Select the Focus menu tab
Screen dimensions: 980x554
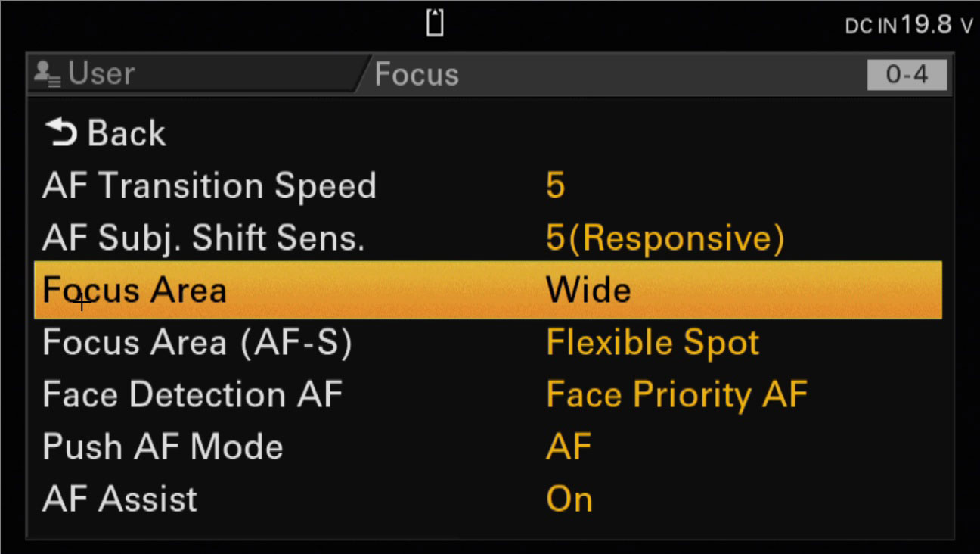tap(417, 74)
